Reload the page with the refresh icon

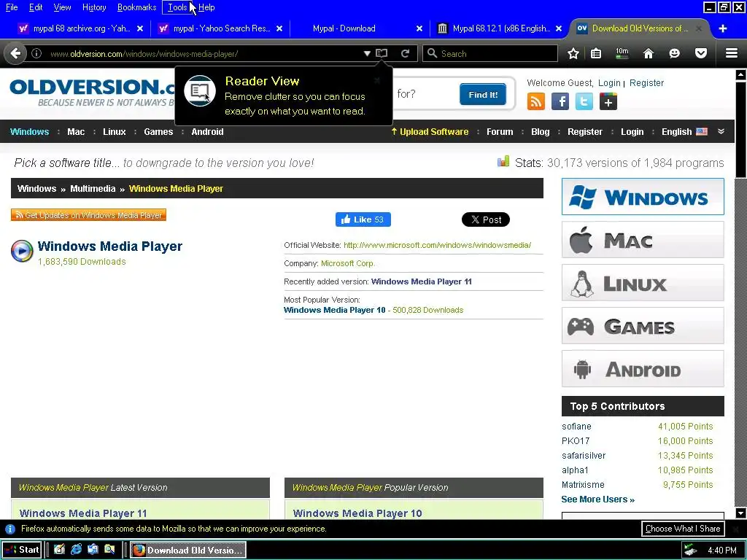coord(405,53)
